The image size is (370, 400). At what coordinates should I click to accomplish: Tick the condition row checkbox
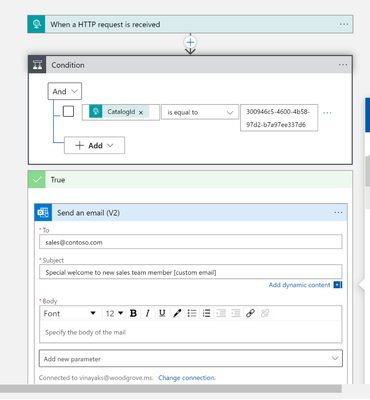(x=68, y=111)
